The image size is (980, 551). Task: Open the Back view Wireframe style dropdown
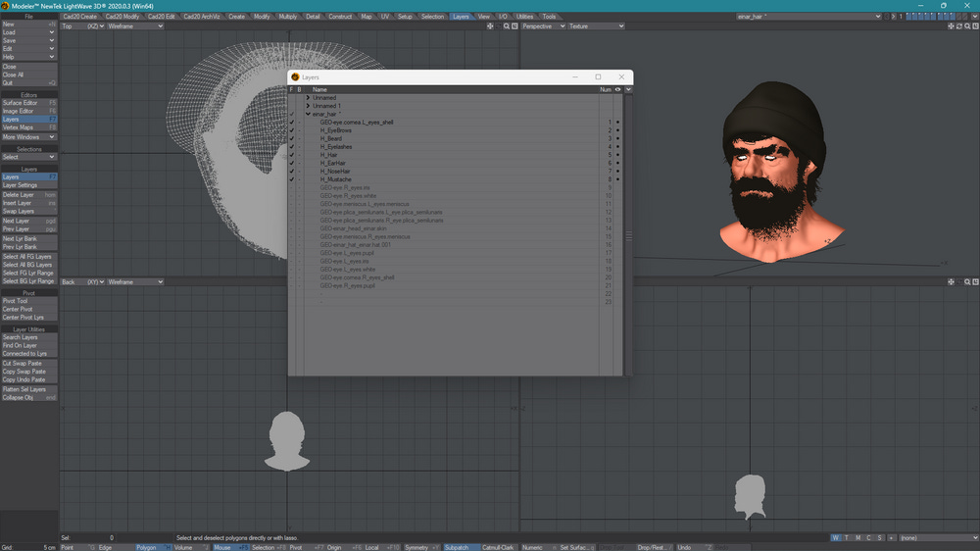[x=135, y=282]
